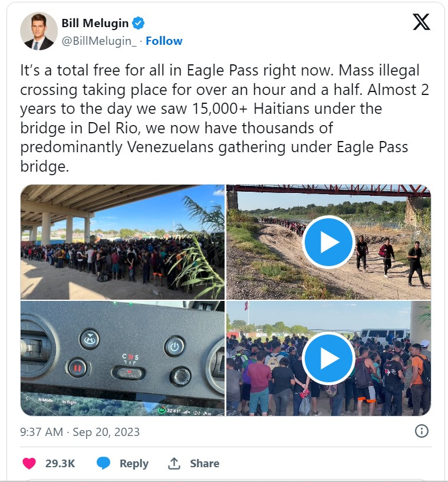Click the tweet text about Eagle Pass
448x482 pixels.
[x=225, y=119]
